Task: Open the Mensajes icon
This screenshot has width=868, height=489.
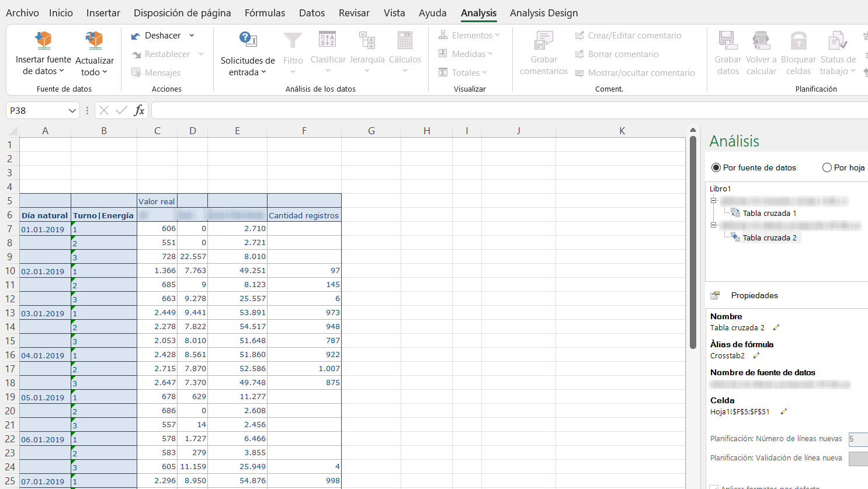Action: 136,73
